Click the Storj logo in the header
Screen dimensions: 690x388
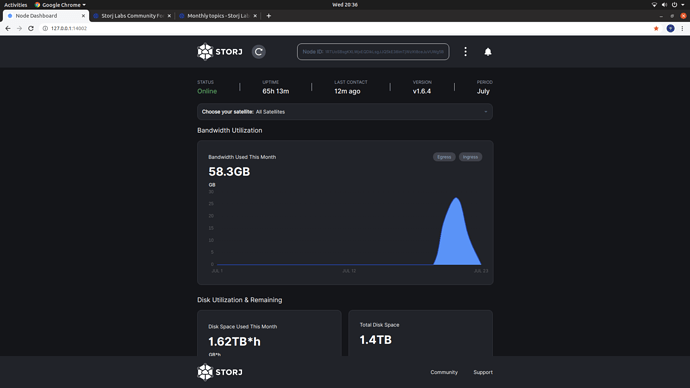220,51
